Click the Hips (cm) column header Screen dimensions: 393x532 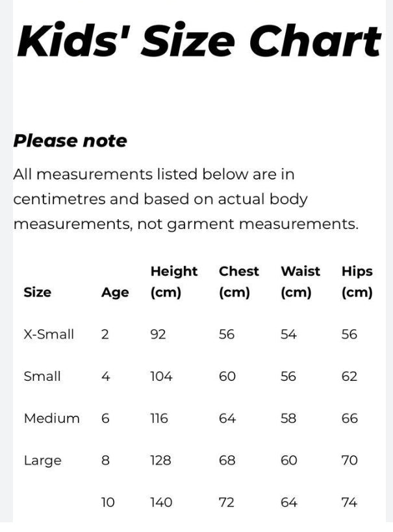tap(357, 282)
